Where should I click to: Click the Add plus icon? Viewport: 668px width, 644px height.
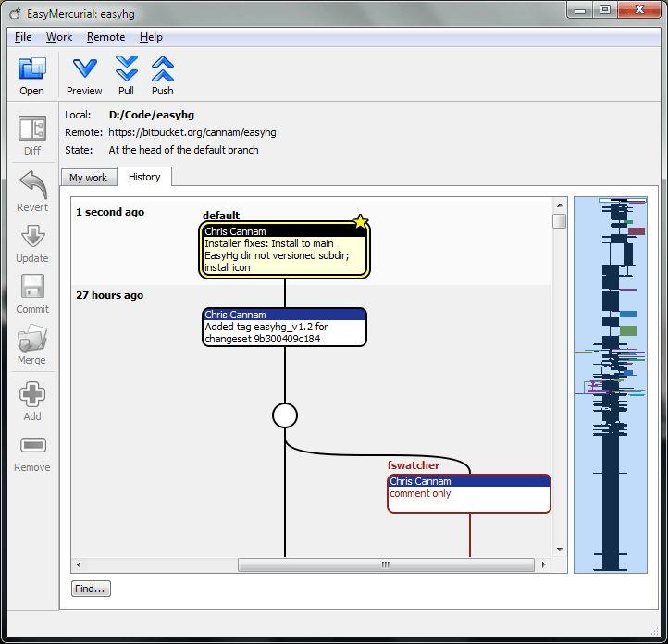pos(32,395)
